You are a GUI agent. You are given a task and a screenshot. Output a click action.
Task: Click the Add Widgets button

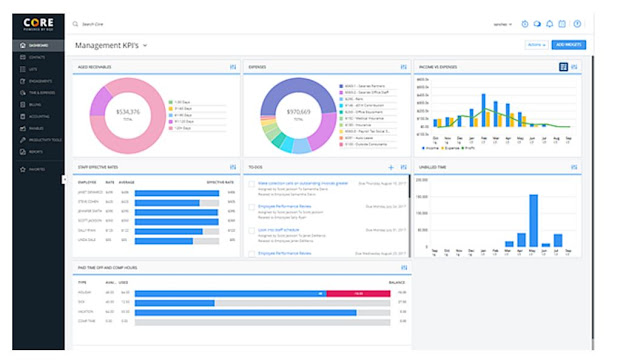[569, 45]
